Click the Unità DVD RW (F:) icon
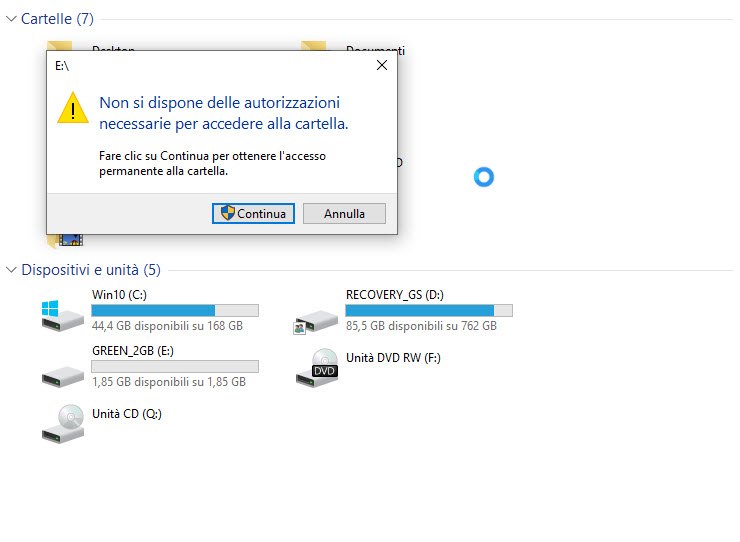Screen dimensions: 740x542 pos(317,368)
